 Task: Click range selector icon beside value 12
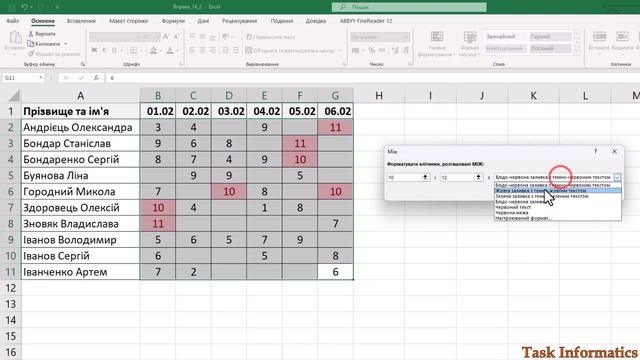478,177
